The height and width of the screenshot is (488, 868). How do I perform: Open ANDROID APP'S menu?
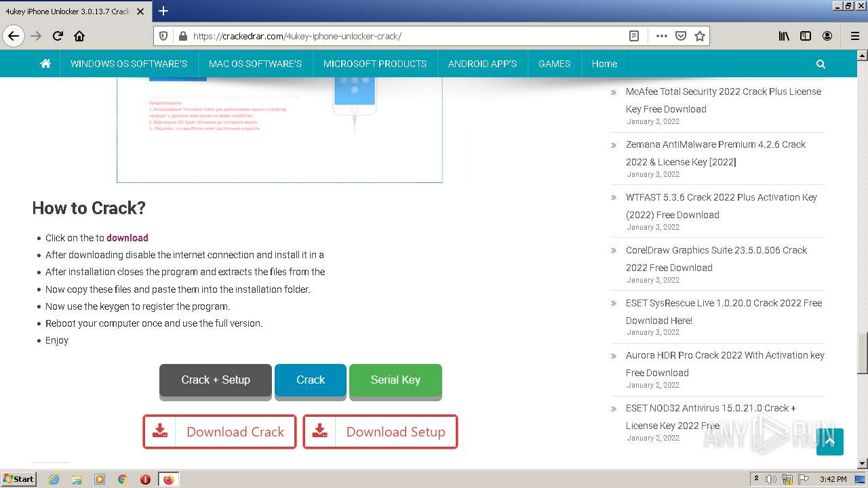482,64
